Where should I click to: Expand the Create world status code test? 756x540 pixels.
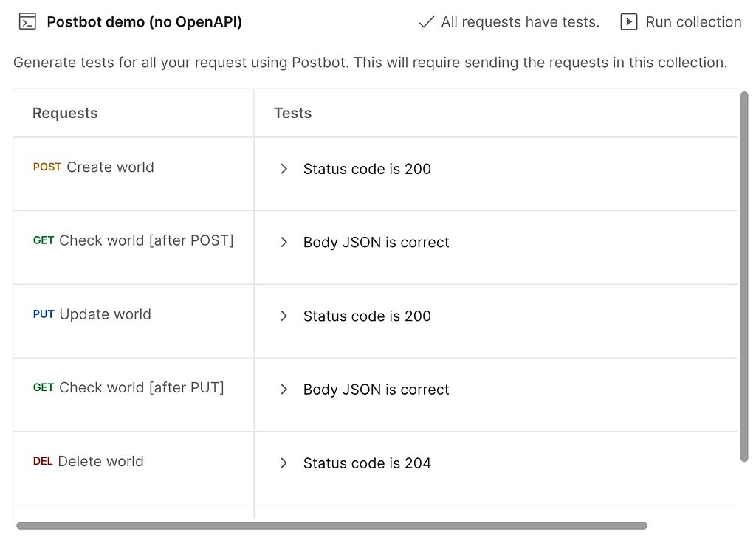284,169
